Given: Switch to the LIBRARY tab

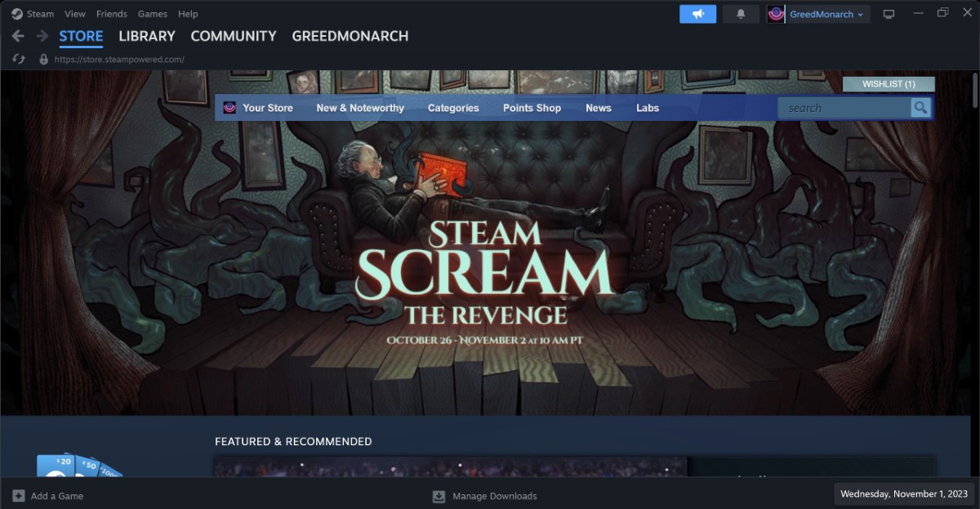Looking at the screenshot, I should 146,36.
